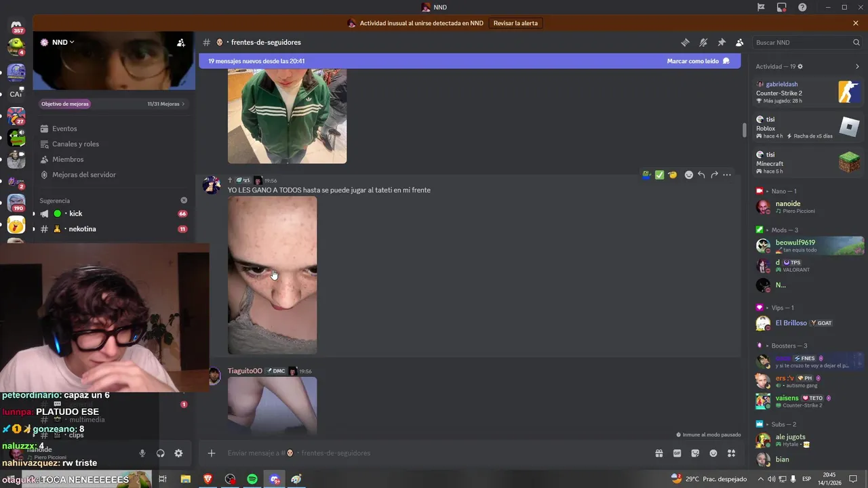
Task: React with the pepe frog emoji
Action: (x=647, y=175)
